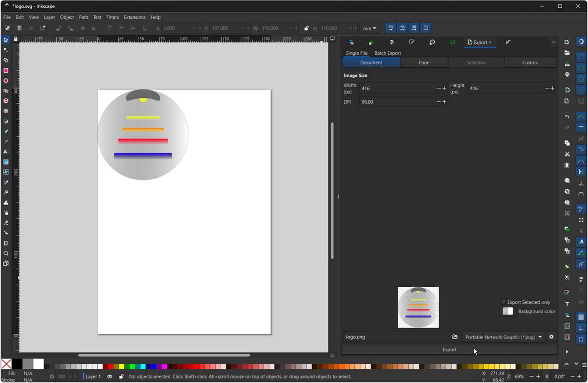
Task: Click the Print icon in commands bar
Action: (x=567, y=75)
